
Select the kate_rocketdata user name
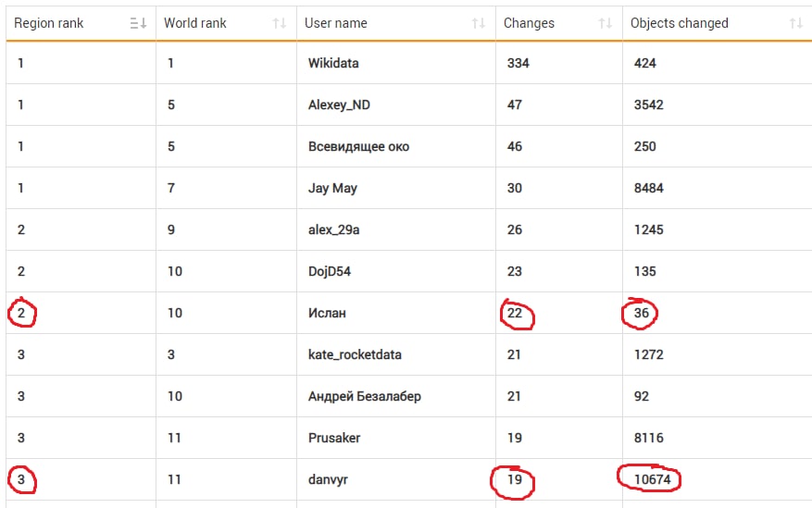pyautogui.click(x=355, y=355)
